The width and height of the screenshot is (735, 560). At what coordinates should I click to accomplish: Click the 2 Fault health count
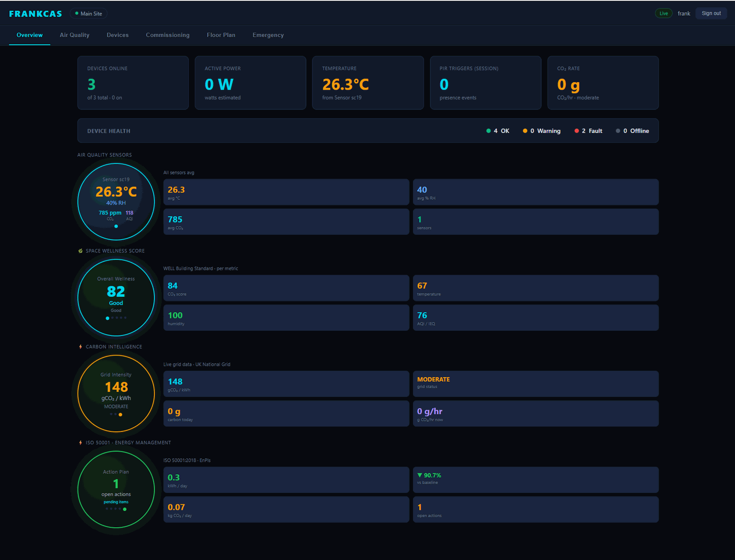pyautogui.click(x=588, y=131)
